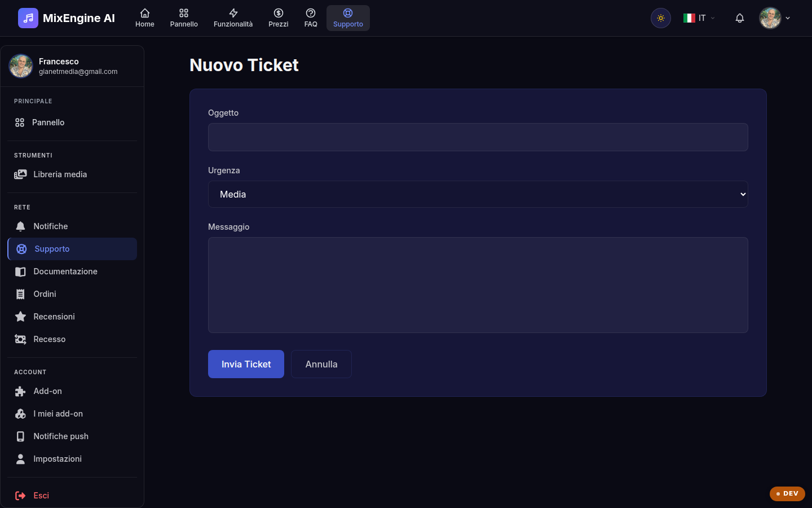Click the Supporto lifebuoy icon in top bar
Viewport: 812px width, 508px height.
point(348,13)
